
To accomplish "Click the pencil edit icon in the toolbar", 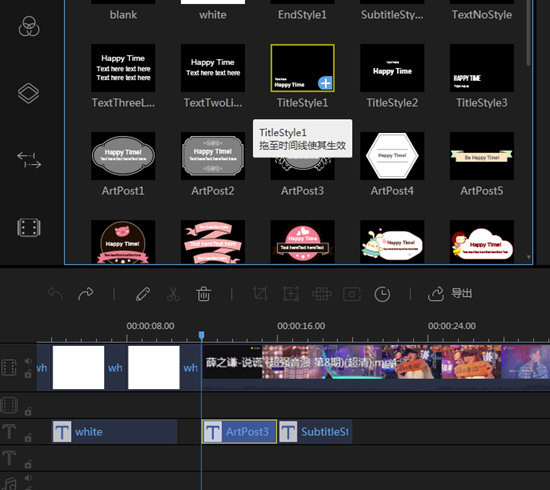I will pos(143,294).
